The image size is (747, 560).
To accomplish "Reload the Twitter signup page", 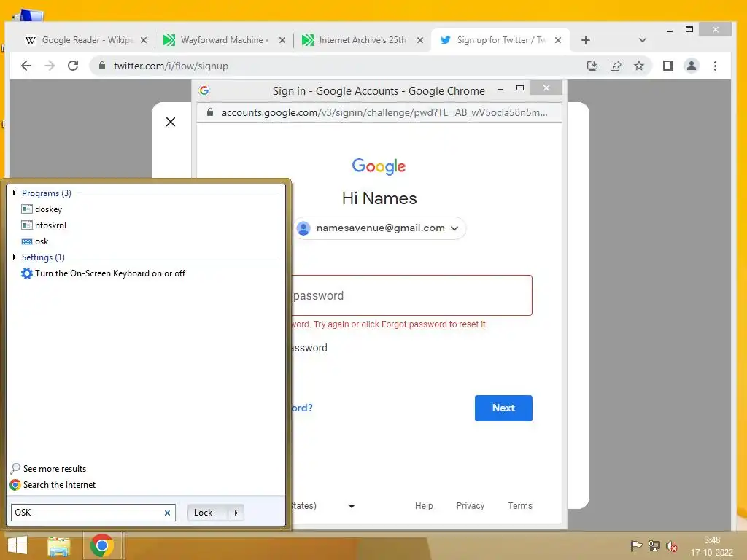I will click(x=73, y=66).
